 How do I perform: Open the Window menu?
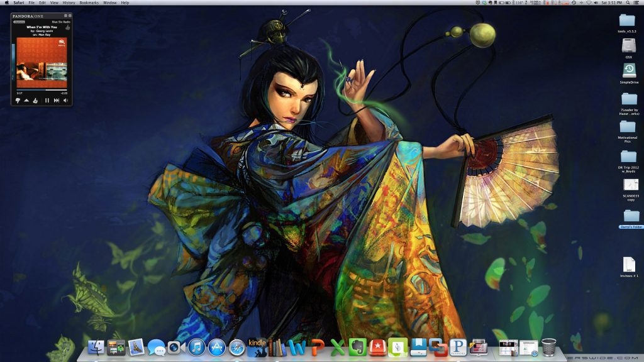[x=109, y=3]
